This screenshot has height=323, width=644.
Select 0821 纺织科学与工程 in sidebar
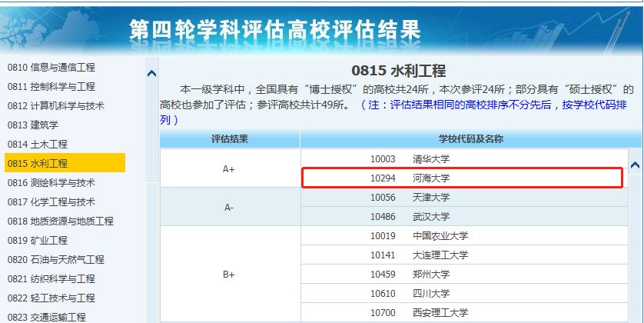(51, 278)
